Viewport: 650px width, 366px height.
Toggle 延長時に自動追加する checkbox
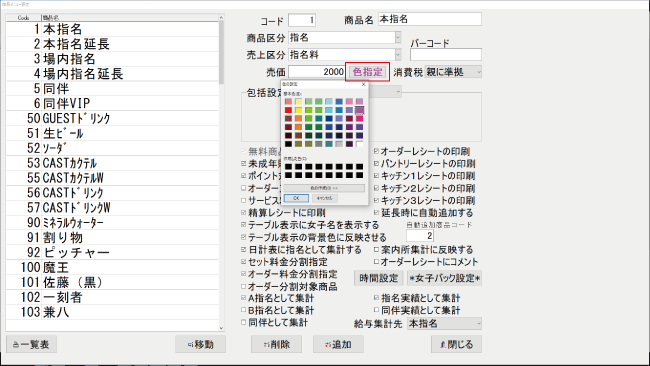point(376,213)
